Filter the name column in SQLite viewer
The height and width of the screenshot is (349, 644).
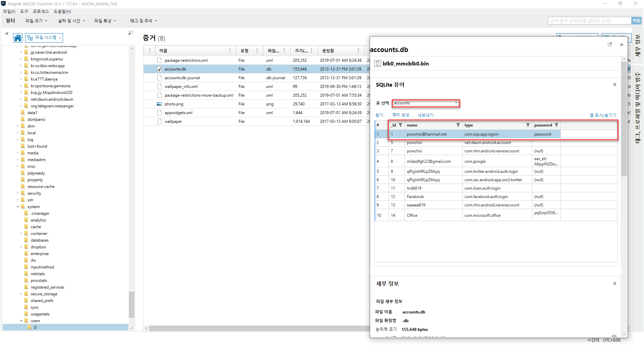point(458,125)
